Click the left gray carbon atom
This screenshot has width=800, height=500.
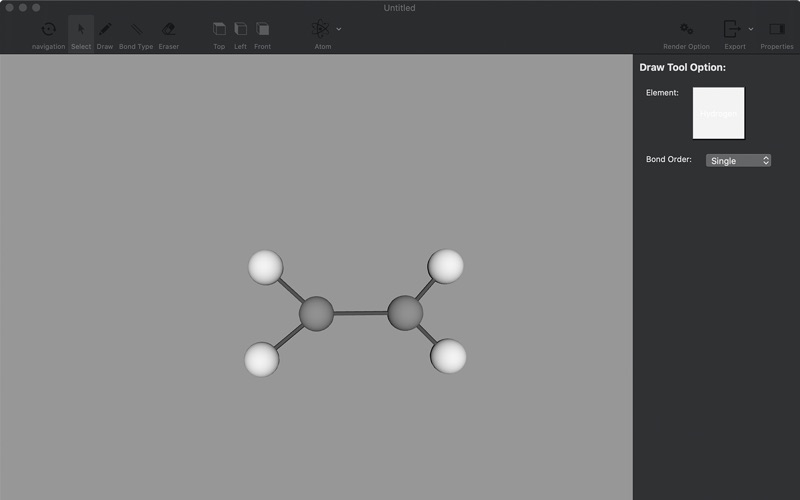316,313
